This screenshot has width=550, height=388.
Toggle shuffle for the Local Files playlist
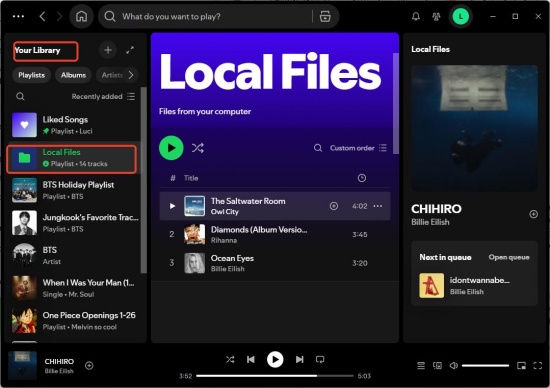pos(197,148)
